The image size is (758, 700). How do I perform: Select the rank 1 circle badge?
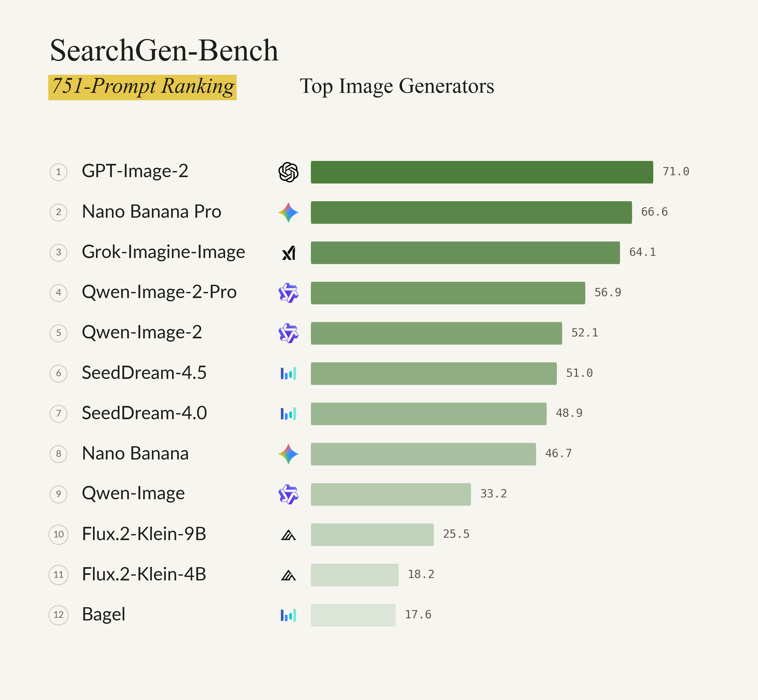tap(59, 172)
